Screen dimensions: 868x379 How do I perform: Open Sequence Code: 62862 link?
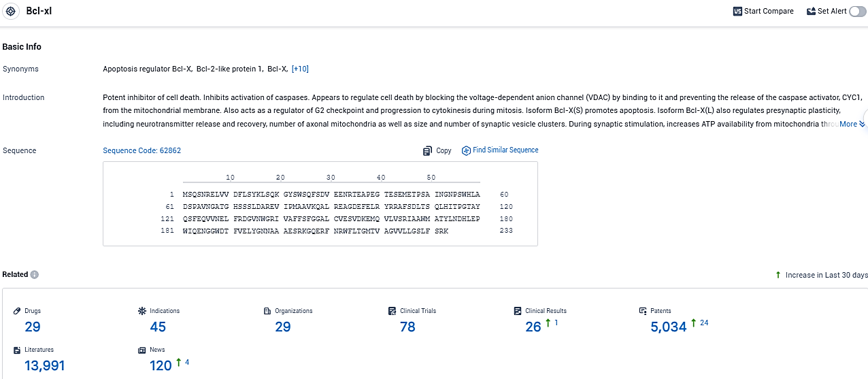click(x=141, y=150)
